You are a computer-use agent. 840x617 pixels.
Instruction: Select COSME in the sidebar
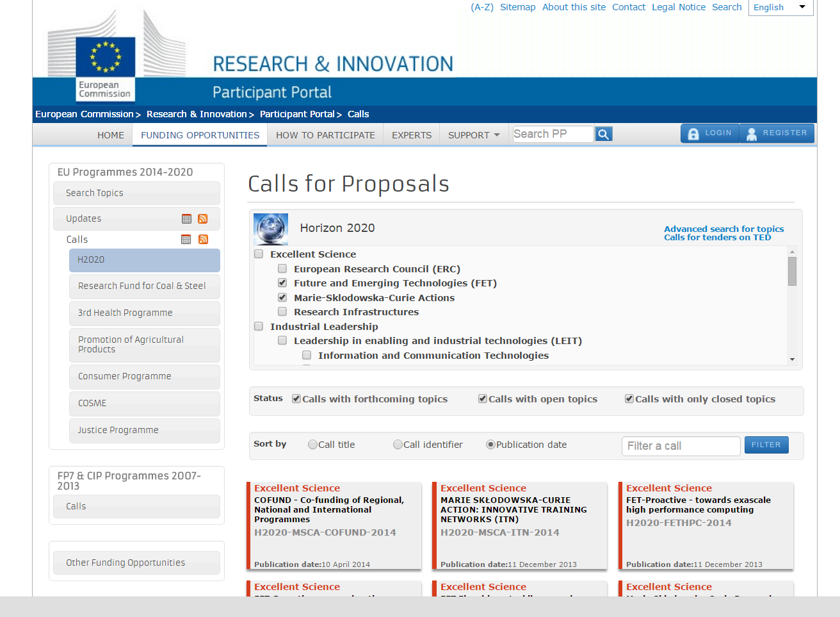tap(144, 404)
